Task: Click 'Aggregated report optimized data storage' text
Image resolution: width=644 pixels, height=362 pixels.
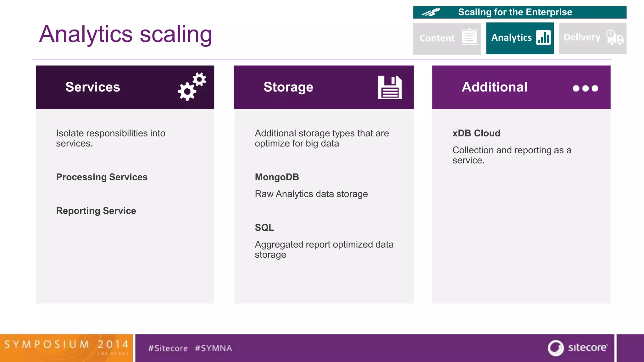Action: pyautogui.click(x=324, y=250)
